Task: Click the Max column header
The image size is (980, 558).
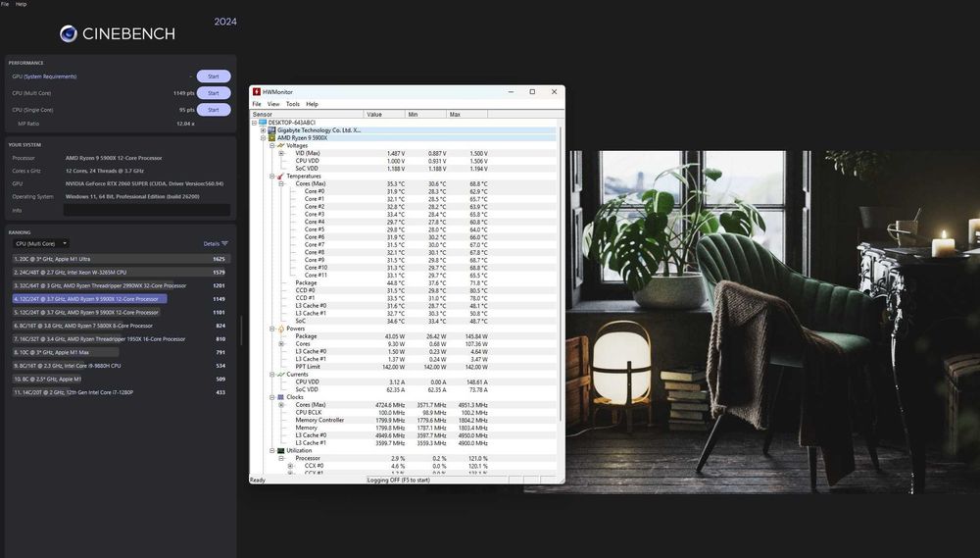Action: pyautogui.click(x=466, y=115)
